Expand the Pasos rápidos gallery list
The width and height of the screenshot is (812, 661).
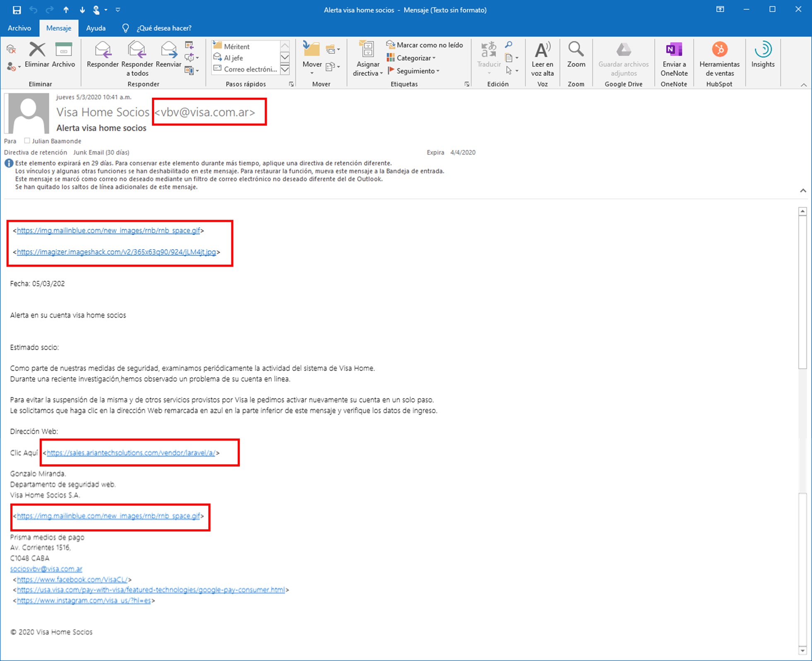point(285,70)
